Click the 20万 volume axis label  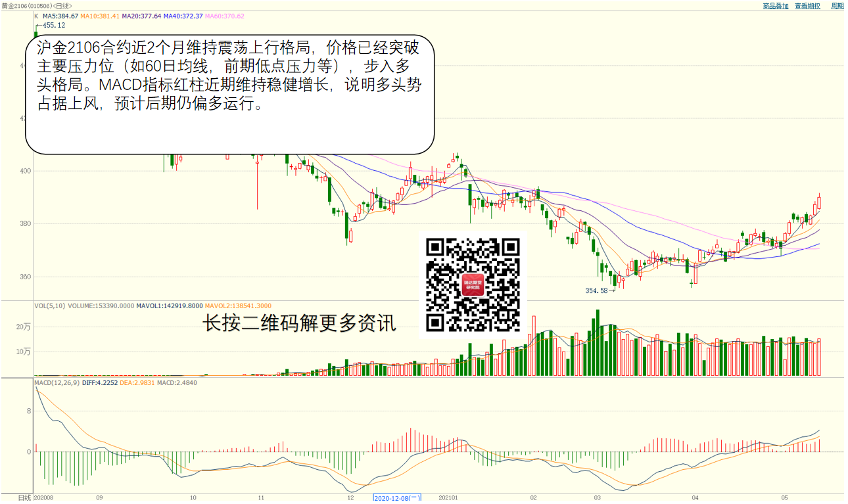[x=24, y=327]
